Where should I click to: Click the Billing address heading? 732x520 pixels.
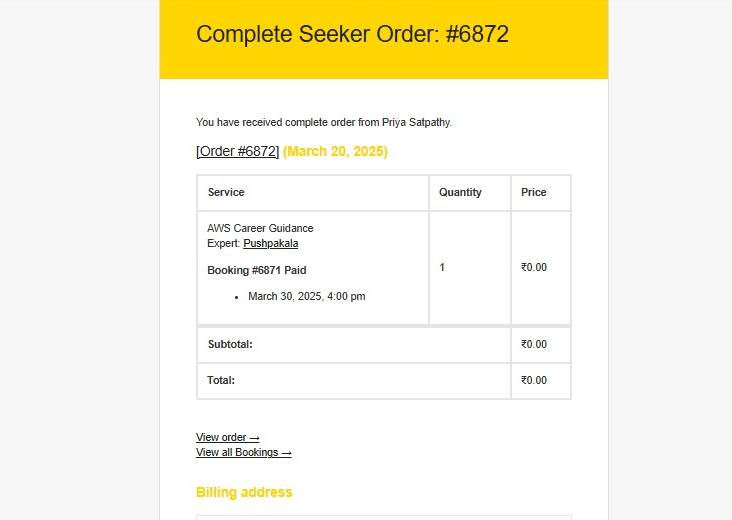tap(244, 492)
